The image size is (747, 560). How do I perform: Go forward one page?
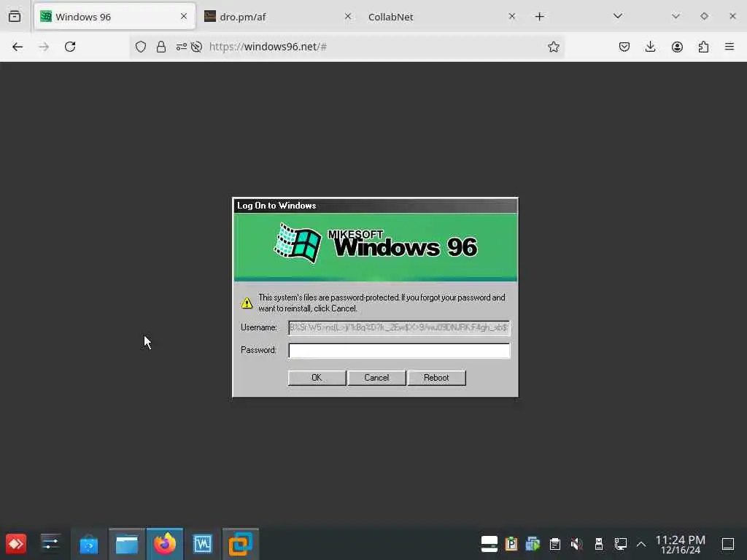click(44, 47)
